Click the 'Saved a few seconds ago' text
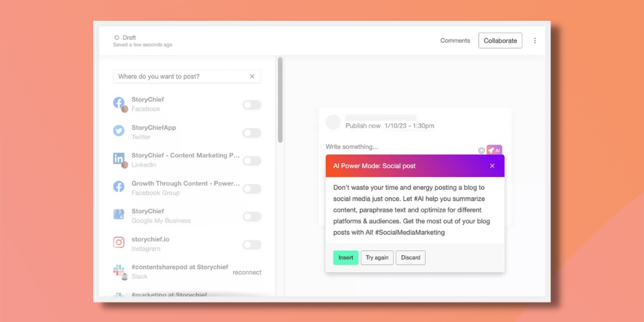Screen dimensions: 644x322 point(143,45)
